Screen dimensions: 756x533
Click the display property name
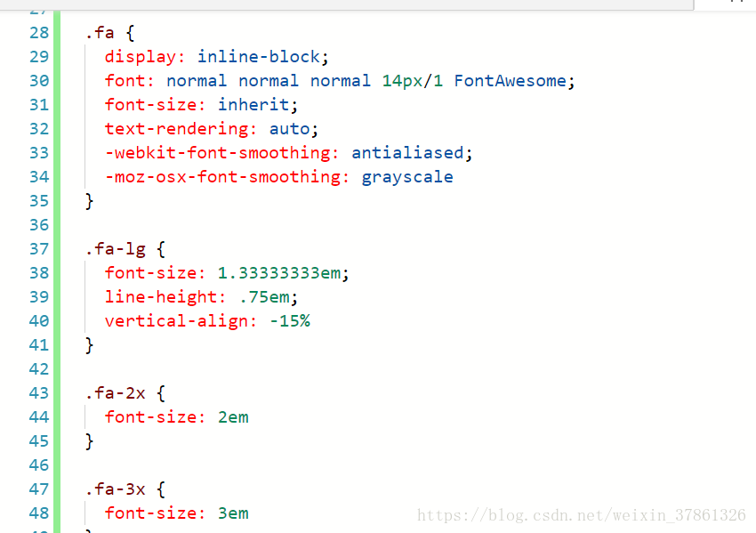coord(141,57)
